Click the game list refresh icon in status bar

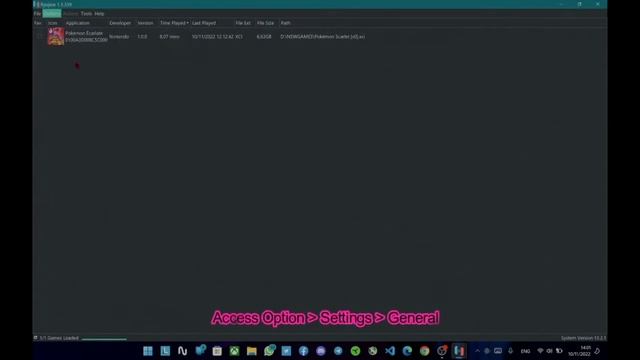[36, 338]
